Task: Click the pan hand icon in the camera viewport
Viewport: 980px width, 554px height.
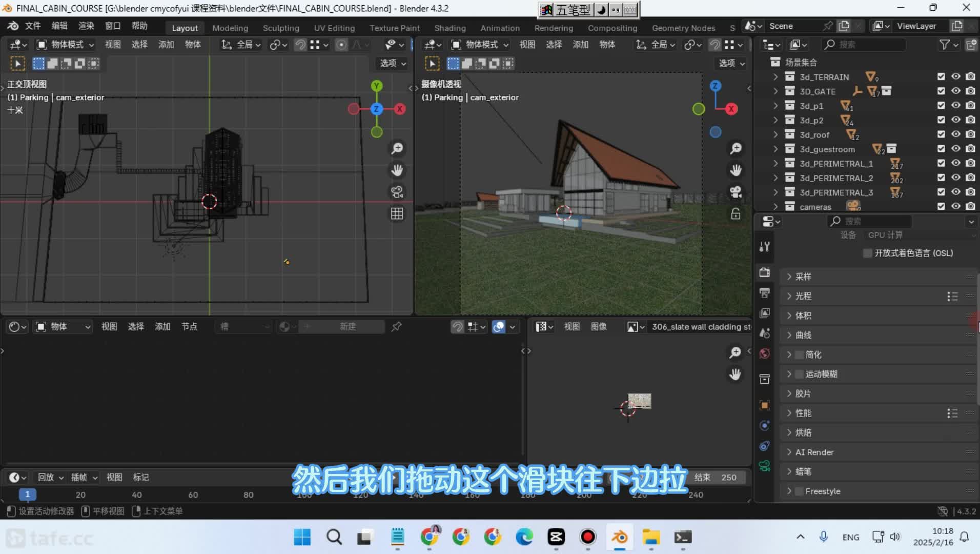Action: [736, 170]
